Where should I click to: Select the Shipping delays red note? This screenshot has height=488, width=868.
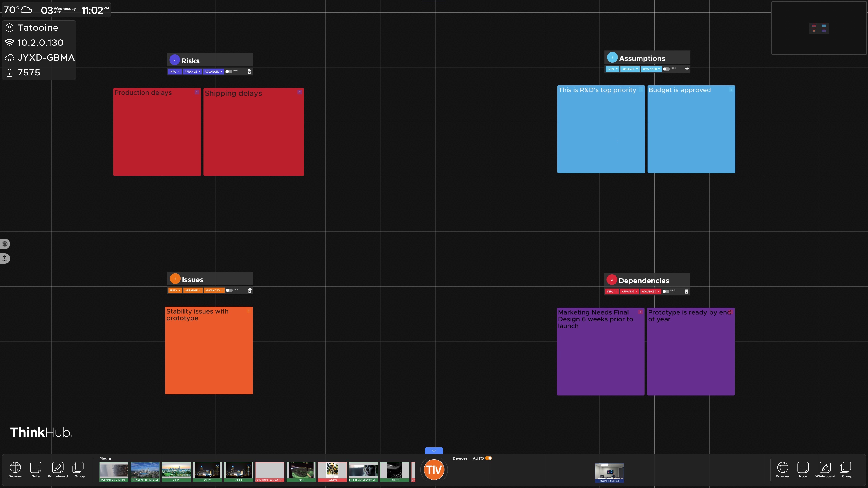tap(253, 135)
